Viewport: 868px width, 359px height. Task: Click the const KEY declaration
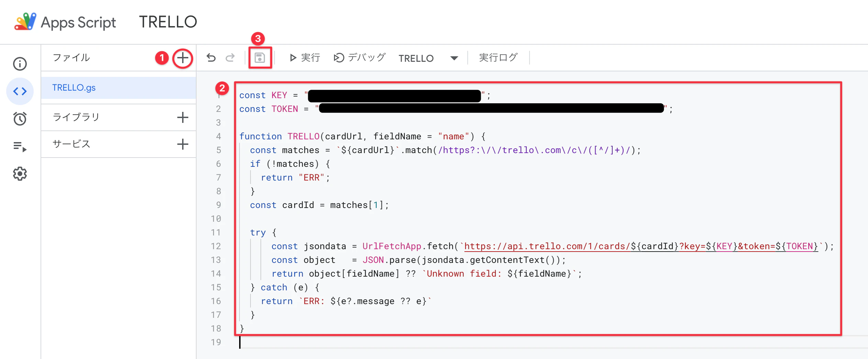(365, 95)
